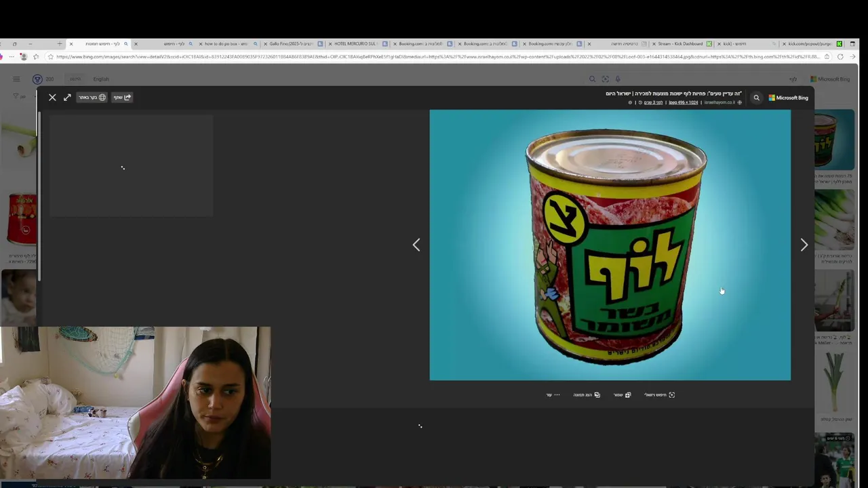Screen dimensions: 868x488
Task: Click the Bing search bar magnifier icon
Action: 592,79
